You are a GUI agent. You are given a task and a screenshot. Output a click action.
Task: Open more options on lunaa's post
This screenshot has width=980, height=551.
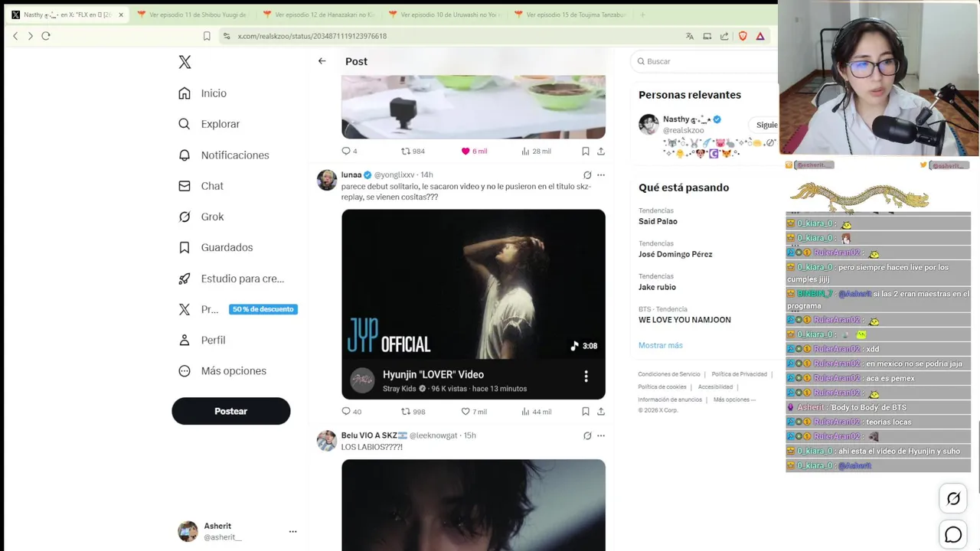coord(601,175)
